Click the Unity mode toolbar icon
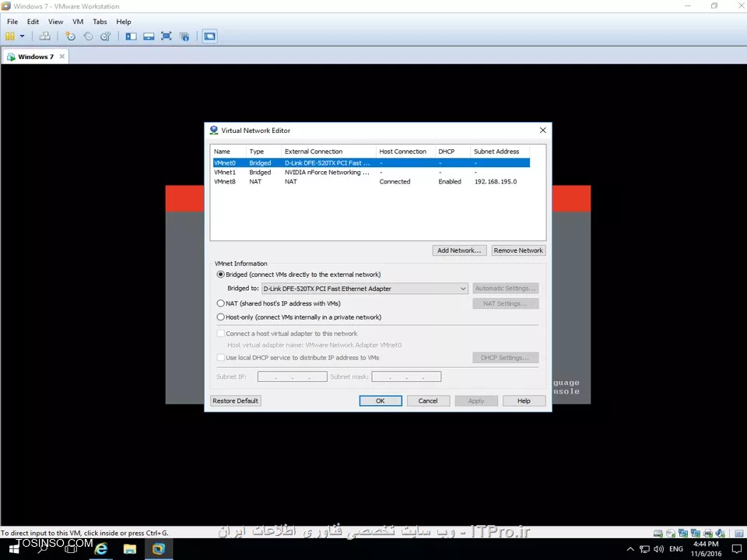Screen dimensions: 747x560 [185, 37]
